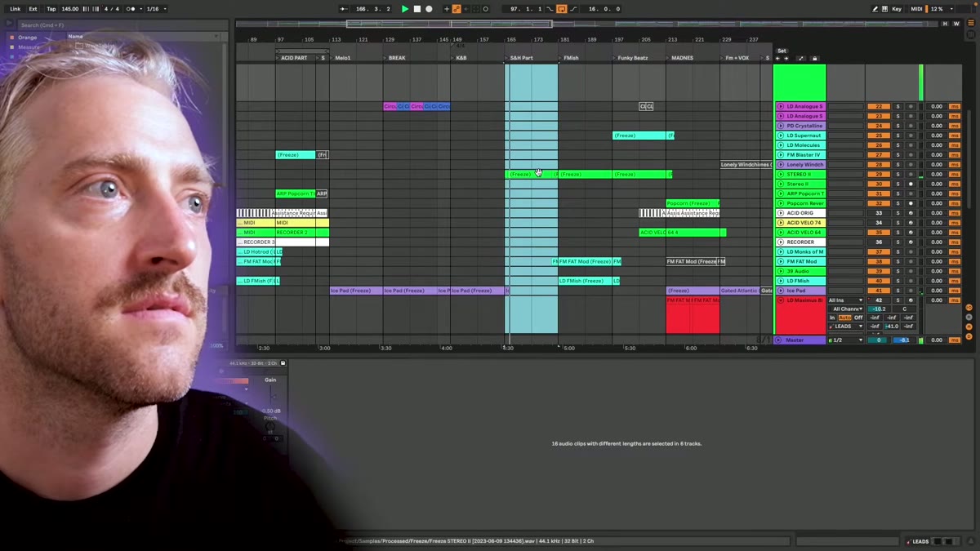The height and width of the screenshot is (551, 980).
Task: Set monitor to Auto
Action: (845, 318)
